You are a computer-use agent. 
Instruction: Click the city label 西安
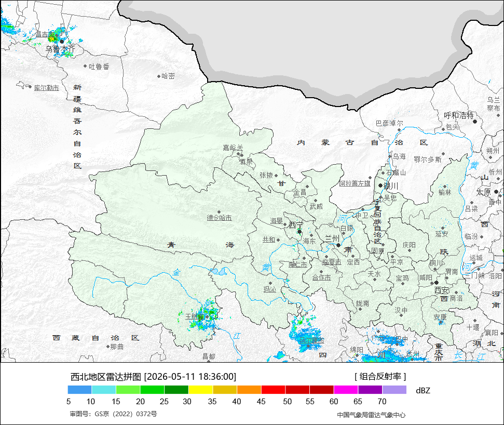[442, 290]
